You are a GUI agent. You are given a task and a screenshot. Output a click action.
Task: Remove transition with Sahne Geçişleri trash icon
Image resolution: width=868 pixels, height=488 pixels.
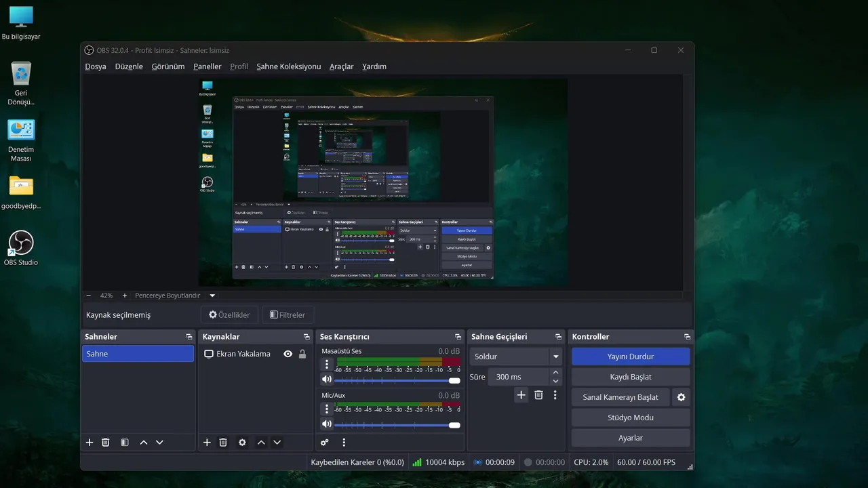tap(538, 395)
